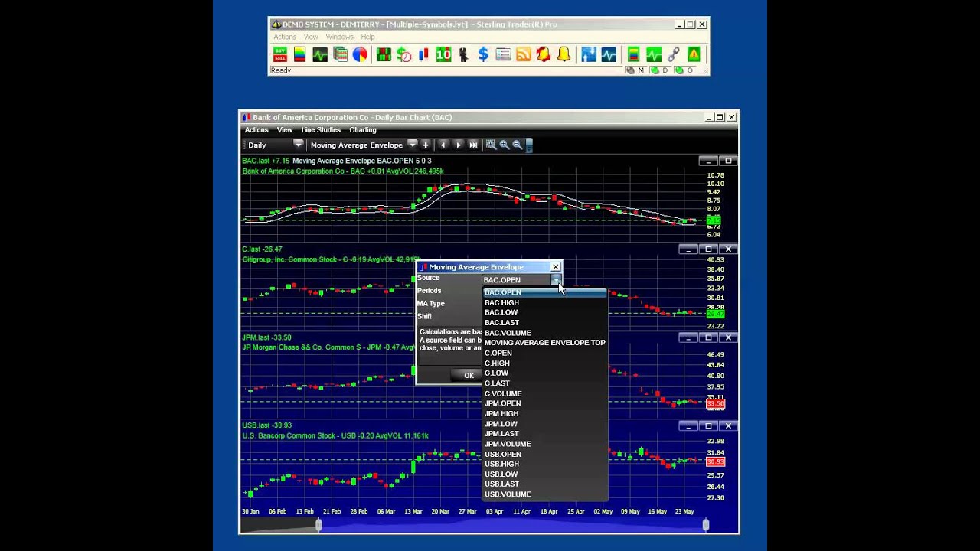980x551 pixels.
Task: Open the View menu in chart window
Action: coord(285,130)
